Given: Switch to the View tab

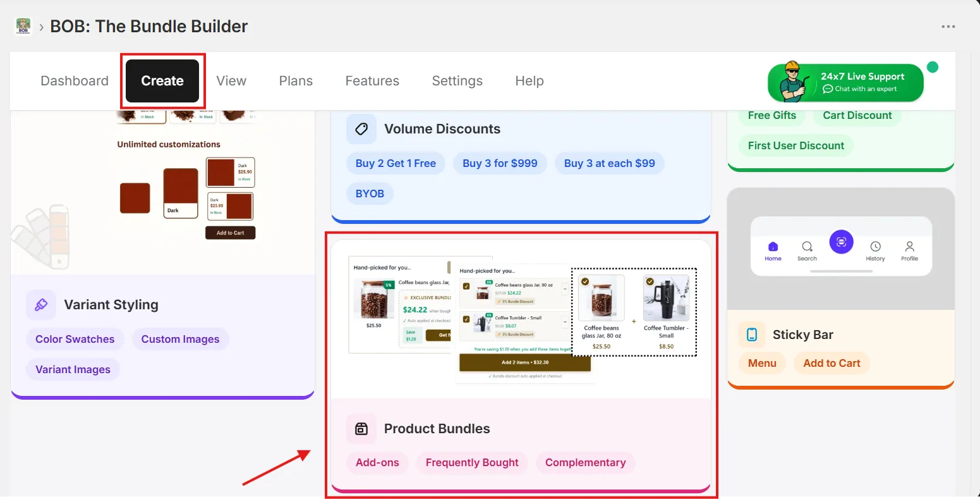Looking at the screenshot, I should (x=231, y=81).
